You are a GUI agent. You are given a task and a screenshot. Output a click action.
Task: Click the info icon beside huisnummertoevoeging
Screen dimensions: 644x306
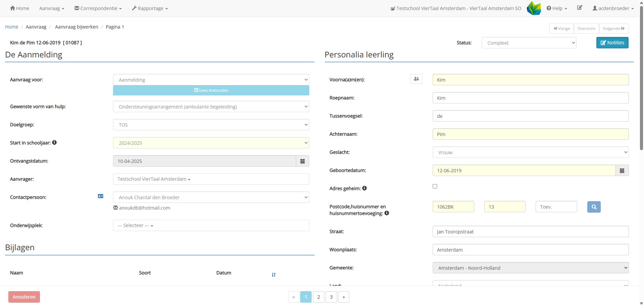click(x=387, y=213)
